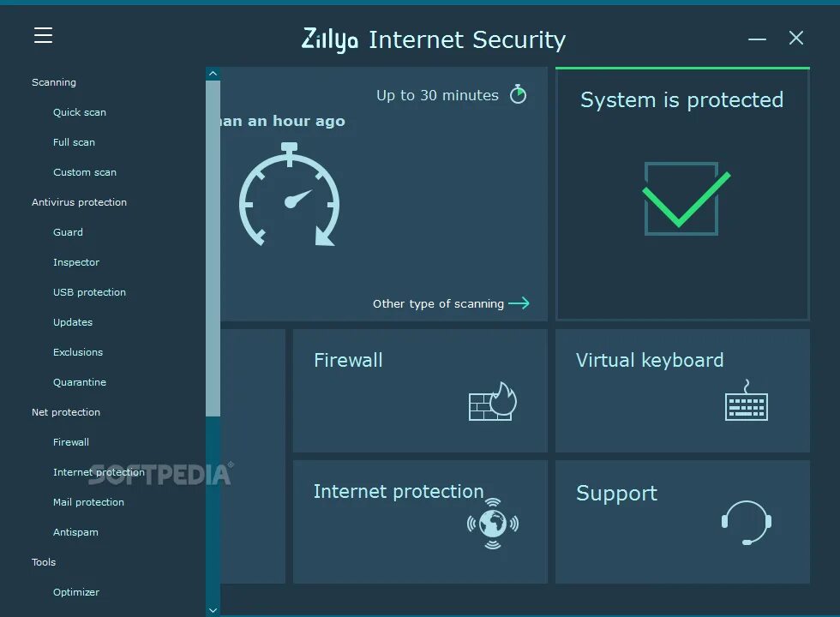This screenshot has width=840, height=617.
Task: Click the stopwatch quick scan icon
Action: pos(290,195)
